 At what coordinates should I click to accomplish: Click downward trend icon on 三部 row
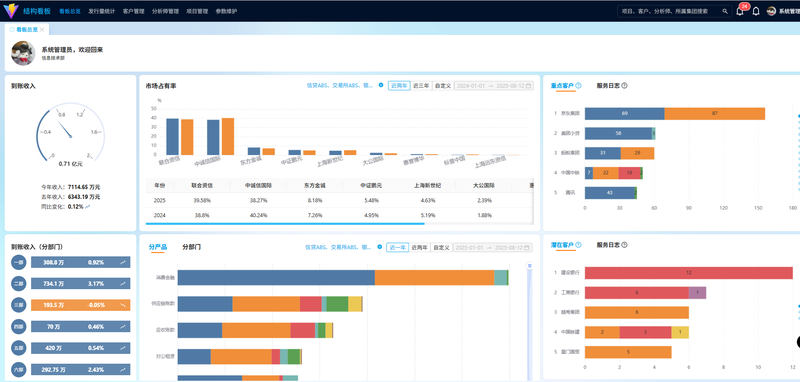tap(123, 305)
